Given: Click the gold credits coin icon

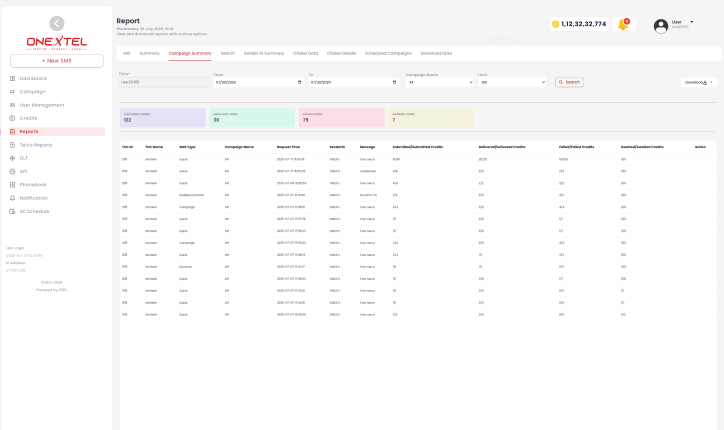Looking at the screenshot, I should pyautogui.click(x=555, y=24).
